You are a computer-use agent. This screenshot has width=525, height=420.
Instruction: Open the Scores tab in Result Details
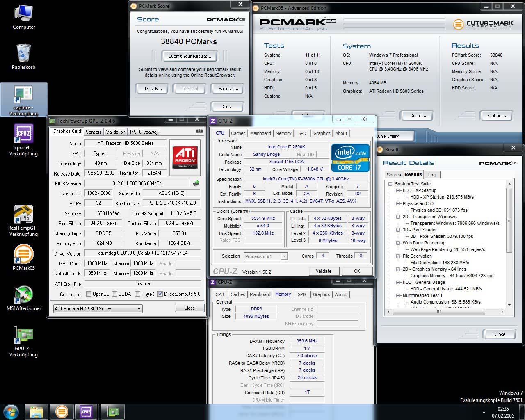tap(394, 175)
